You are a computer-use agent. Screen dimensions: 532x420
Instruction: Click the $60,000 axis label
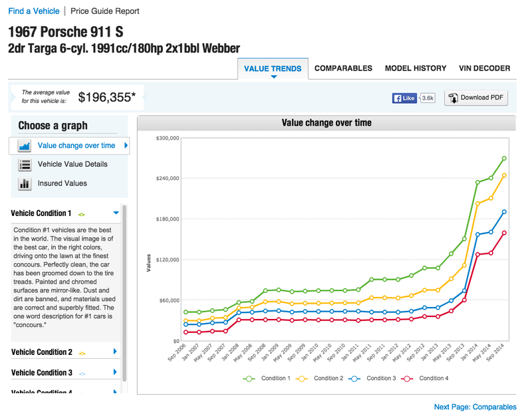click(x=170, y=300)
